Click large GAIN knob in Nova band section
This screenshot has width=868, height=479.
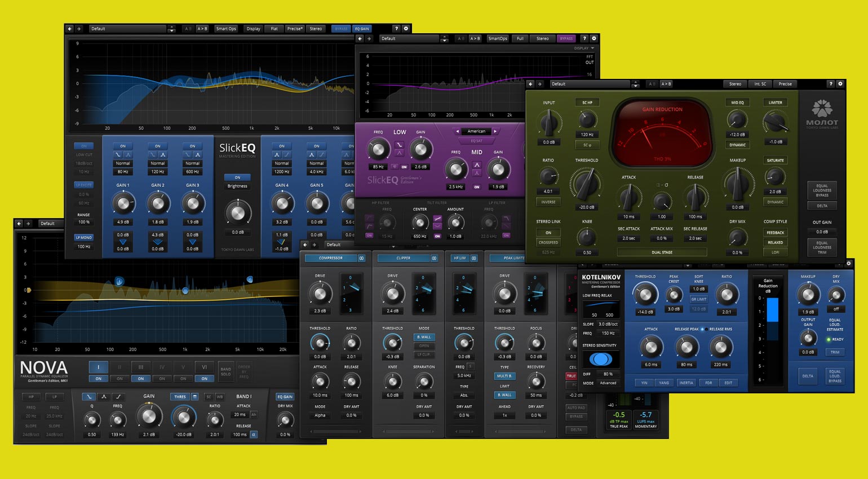(149, 416)
